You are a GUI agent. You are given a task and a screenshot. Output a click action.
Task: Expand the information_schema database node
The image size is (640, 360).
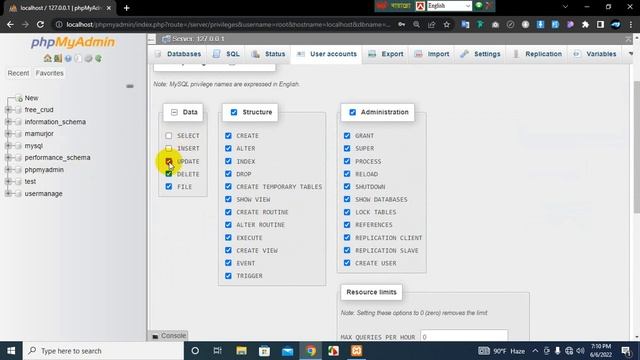point(8,122)
